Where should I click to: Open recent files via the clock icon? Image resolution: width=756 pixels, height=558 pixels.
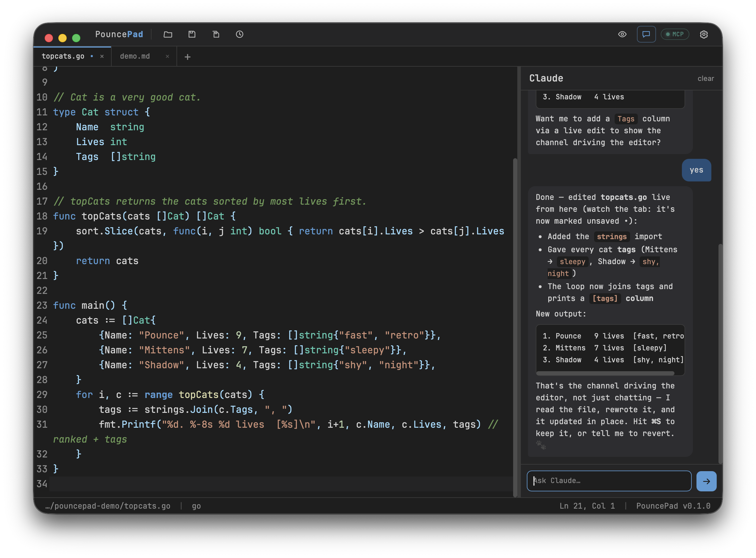click(x=240, y=34)
